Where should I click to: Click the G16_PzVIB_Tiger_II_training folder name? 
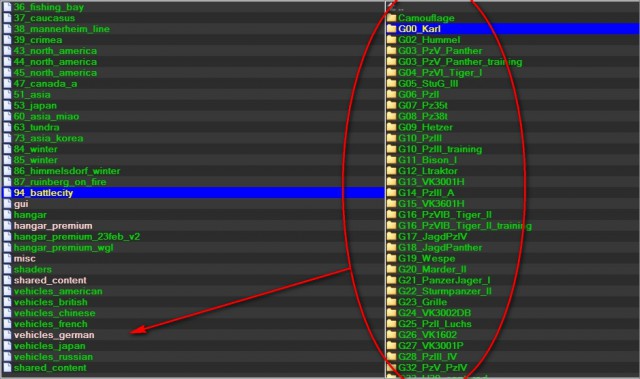(465, 226)
